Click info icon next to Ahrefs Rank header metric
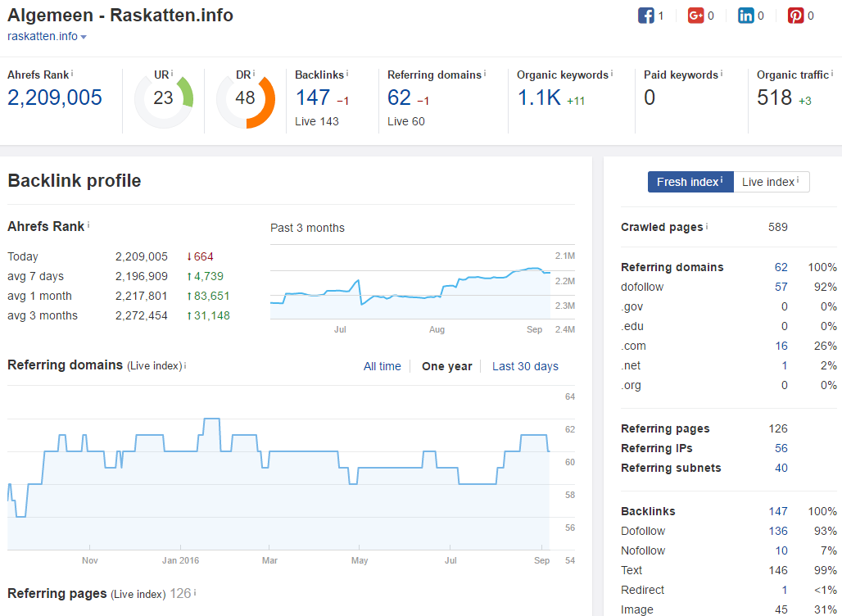 tap(72, 73)
